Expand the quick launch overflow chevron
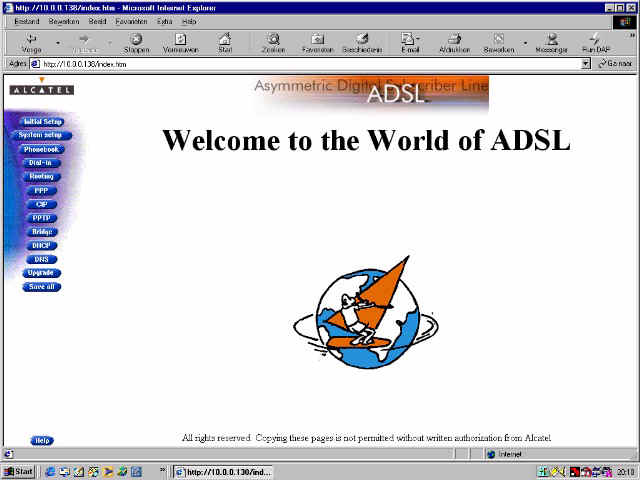This screenshot has width=640, height=480. [162, 469]
